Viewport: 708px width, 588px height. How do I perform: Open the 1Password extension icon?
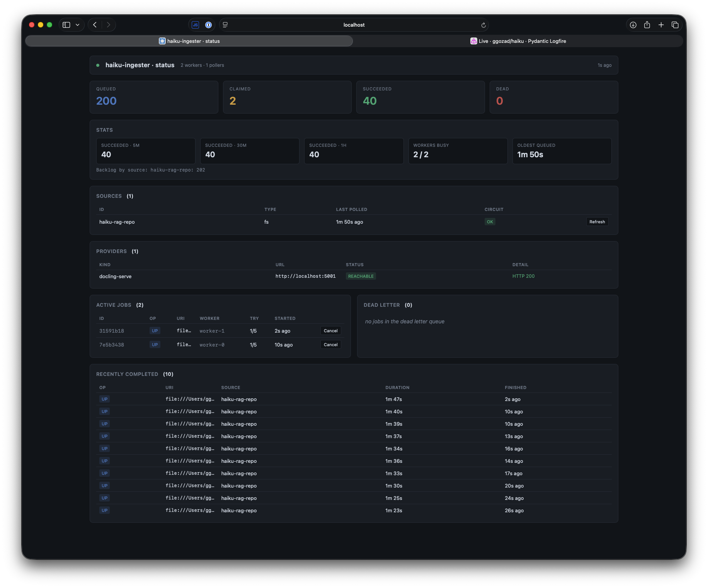[x=208, y=25]
